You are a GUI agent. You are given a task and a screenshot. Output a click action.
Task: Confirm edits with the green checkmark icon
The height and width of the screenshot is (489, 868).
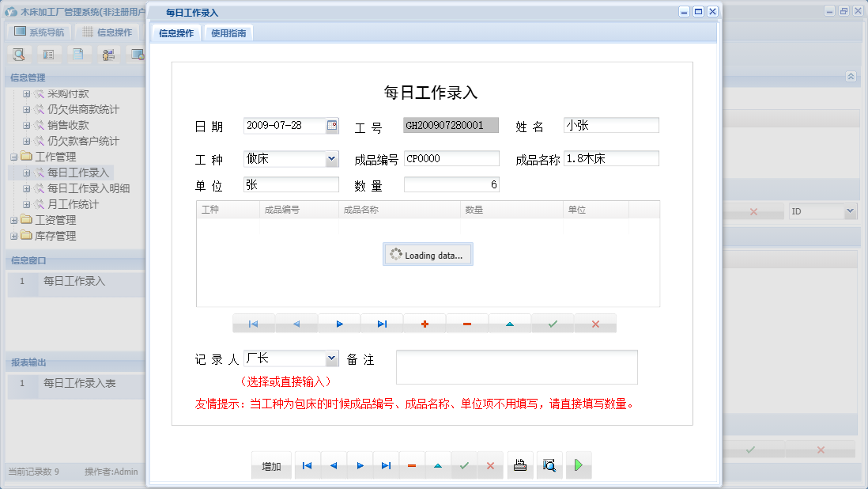552,324
